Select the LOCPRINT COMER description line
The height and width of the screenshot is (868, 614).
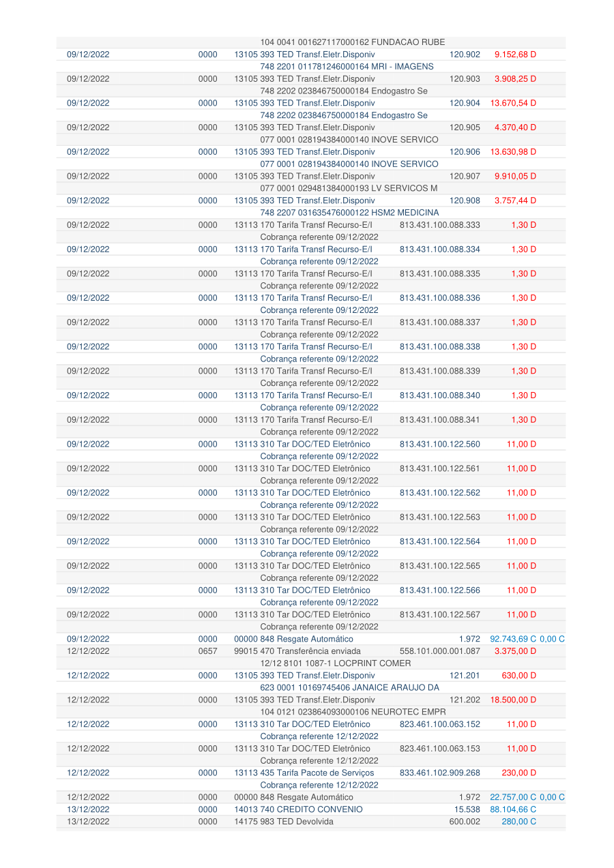pyautogui.click(x=336, y=663)
